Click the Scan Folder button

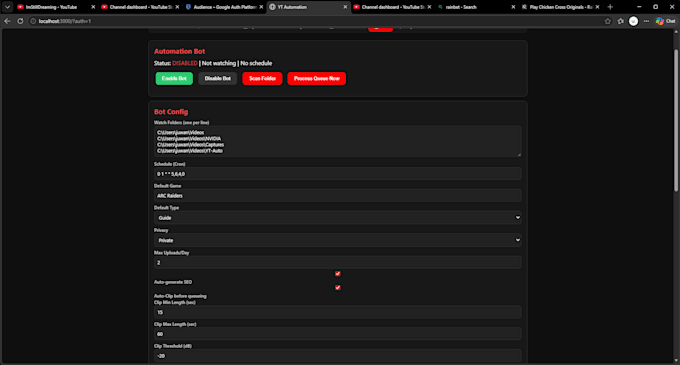click(x=262, y=78)
